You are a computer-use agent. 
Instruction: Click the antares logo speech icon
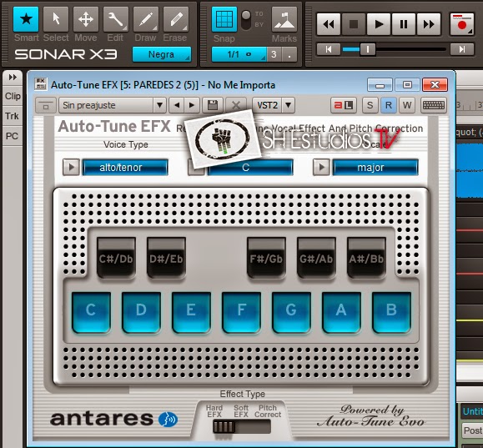[x=168, y=420]
